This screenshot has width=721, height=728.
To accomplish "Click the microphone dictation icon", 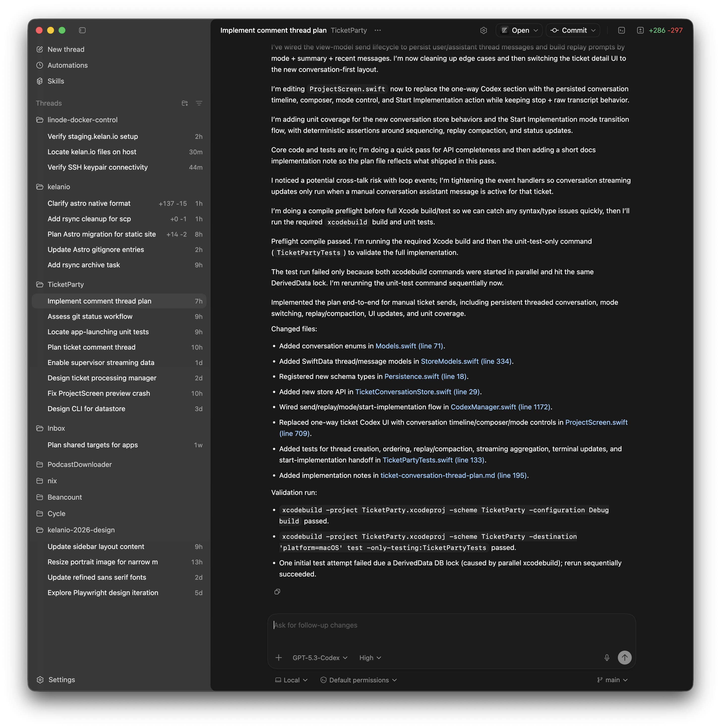I will pyautogui.click(x=606, y=658).
